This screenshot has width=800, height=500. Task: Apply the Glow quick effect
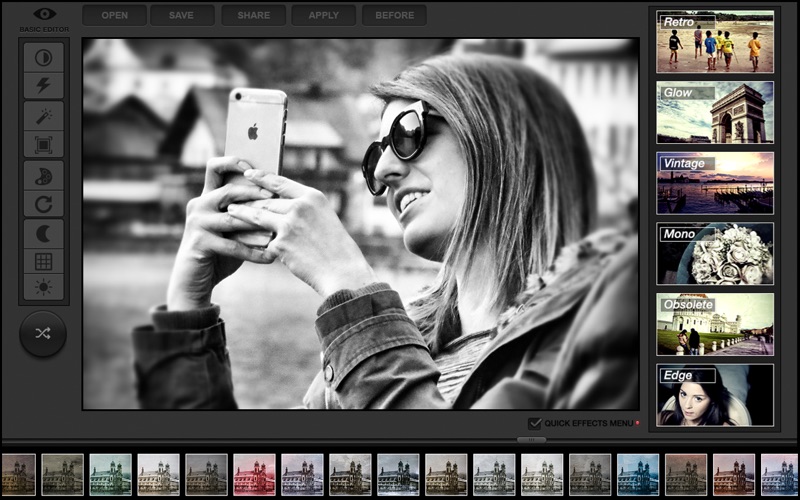pyautogui.click(x=715, y=112)
